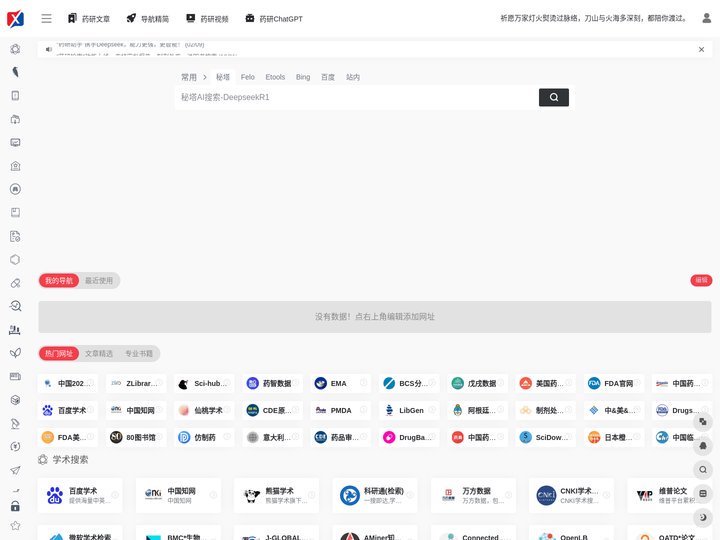Open the bar chart sidebar icon

(15, 330)
